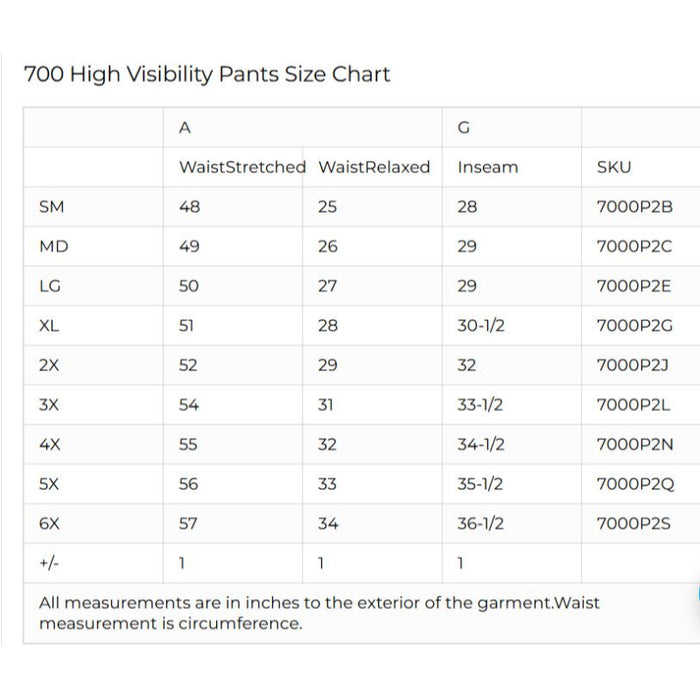Click the 3X waist stretched value 54

(189, 405)
